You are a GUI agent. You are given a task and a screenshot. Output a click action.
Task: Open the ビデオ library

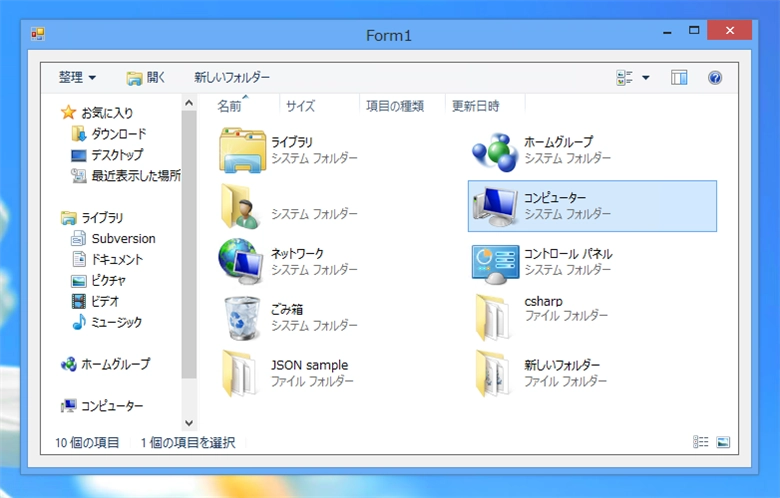[x=105, y=301]
